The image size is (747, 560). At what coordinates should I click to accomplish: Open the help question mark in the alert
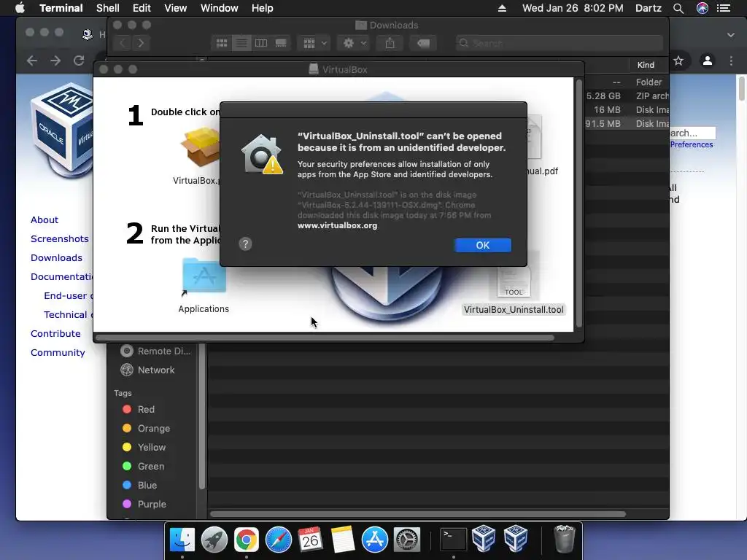[245, 244]
